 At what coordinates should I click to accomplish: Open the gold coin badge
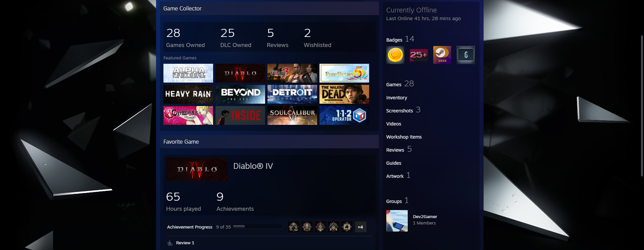tap(395, 55)
